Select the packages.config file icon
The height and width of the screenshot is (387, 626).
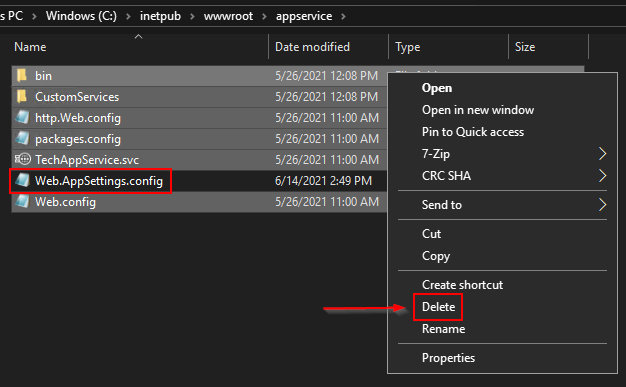[22, 139]
